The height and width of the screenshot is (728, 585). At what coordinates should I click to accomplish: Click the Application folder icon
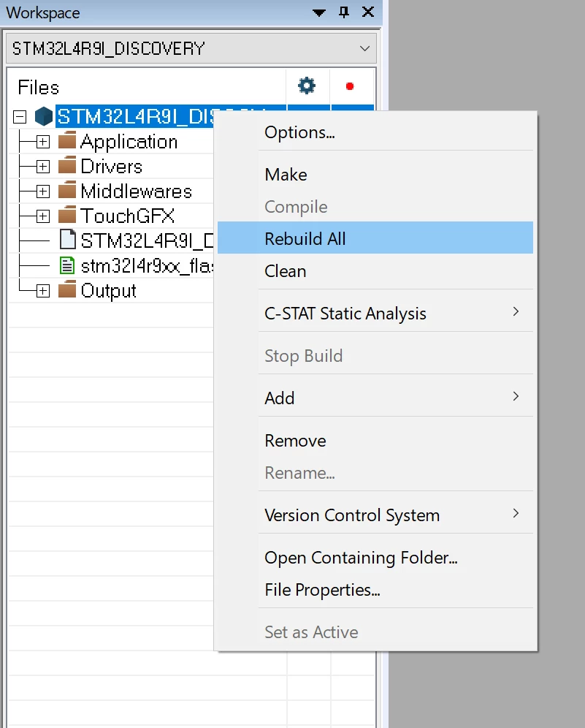point(67,140)
